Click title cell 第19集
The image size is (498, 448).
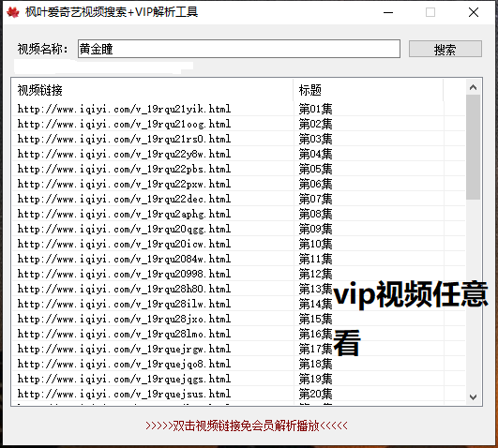coord(316,379)
